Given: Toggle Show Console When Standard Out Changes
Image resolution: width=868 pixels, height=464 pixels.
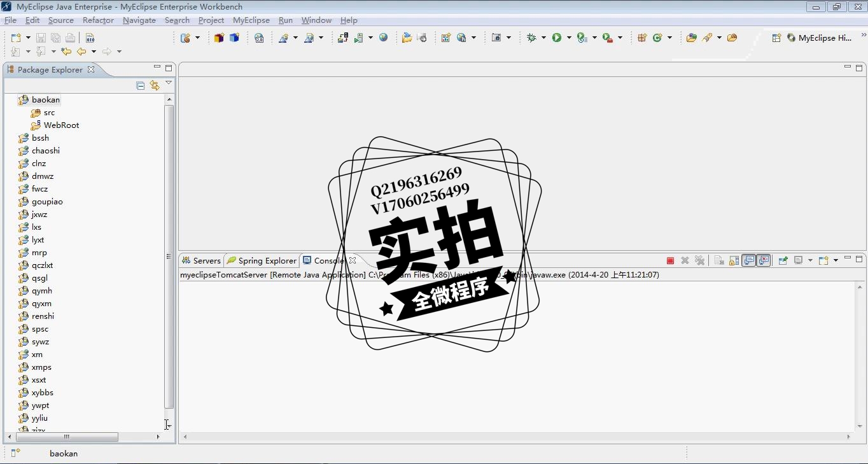Looking at the screenshot, I should (x=749, y=260).
